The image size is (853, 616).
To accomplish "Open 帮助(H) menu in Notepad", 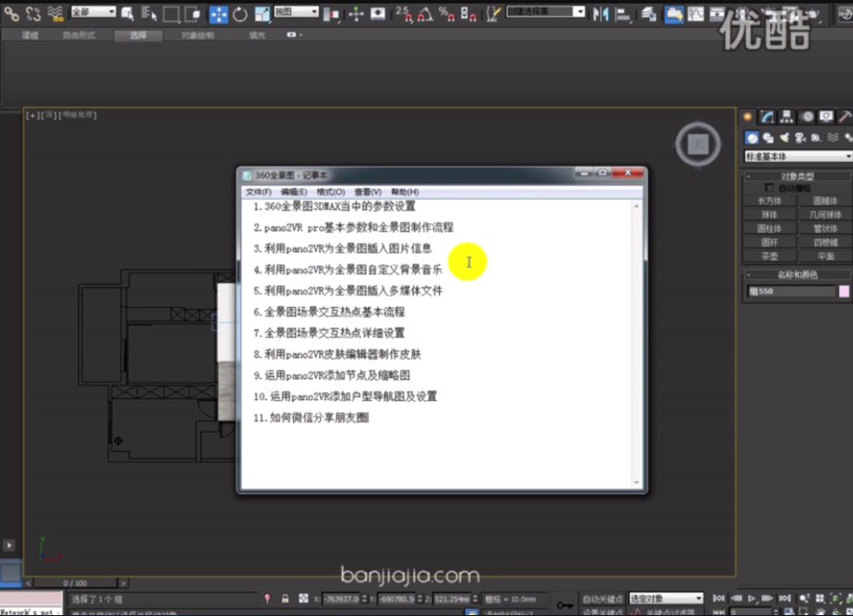I will point(405,192).
